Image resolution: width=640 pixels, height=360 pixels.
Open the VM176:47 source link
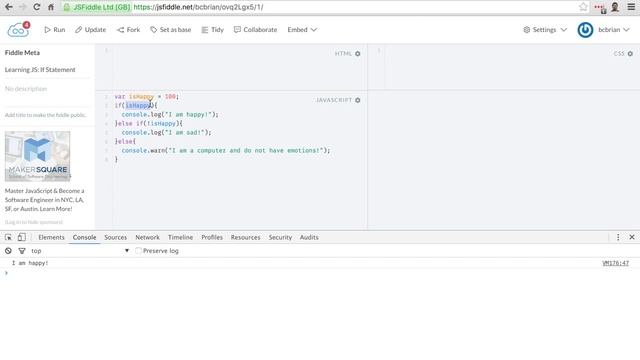pos(616,263)
